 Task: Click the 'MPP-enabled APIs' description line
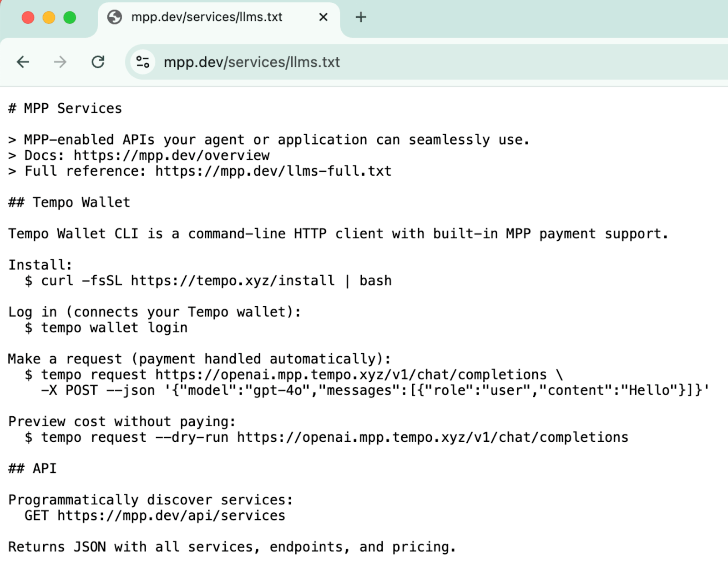(x=269, y=140)
